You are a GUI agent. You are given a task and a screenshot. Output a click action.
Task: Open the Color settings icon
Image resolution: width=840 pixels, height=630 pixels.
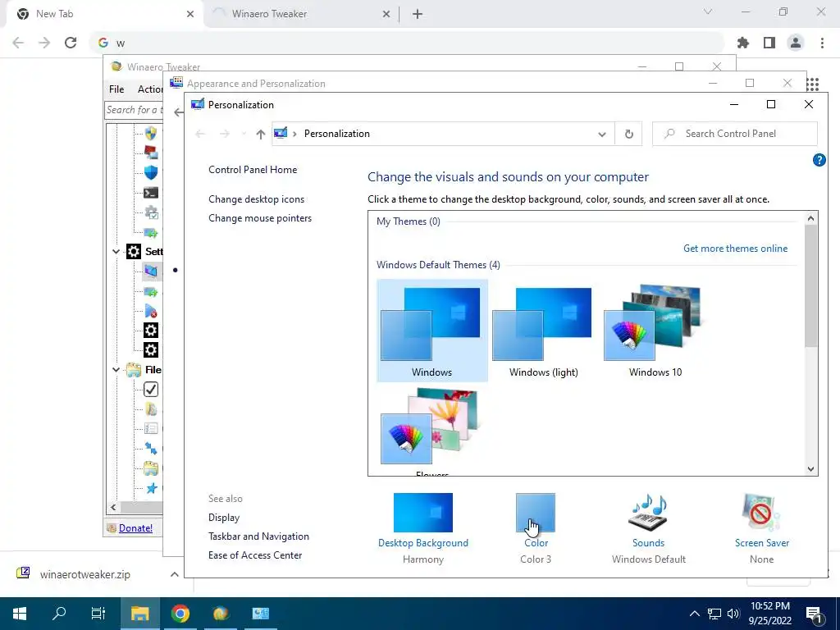click(x=535, y=513)
